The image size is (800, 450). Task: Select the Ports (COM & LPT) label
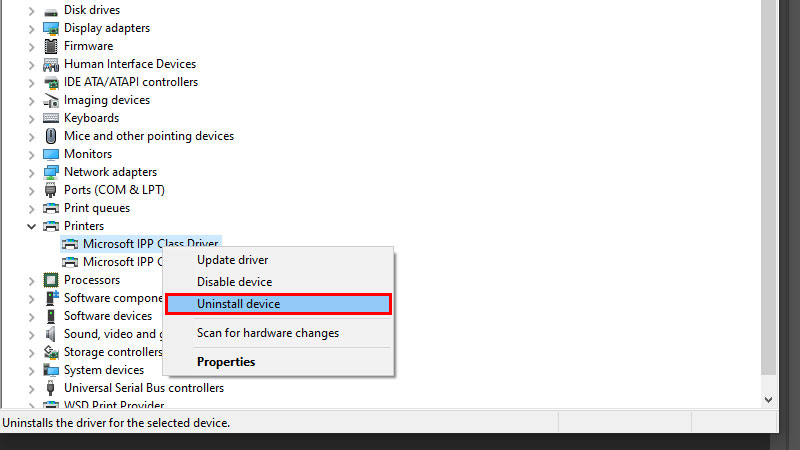(x=114, y=190)
